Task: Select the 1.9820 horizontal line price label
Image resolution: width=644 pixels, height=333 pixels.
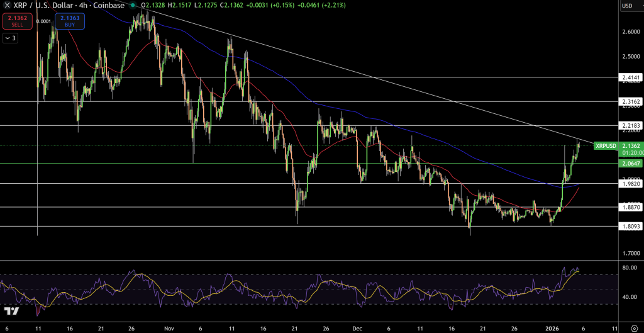Action: 630,184
